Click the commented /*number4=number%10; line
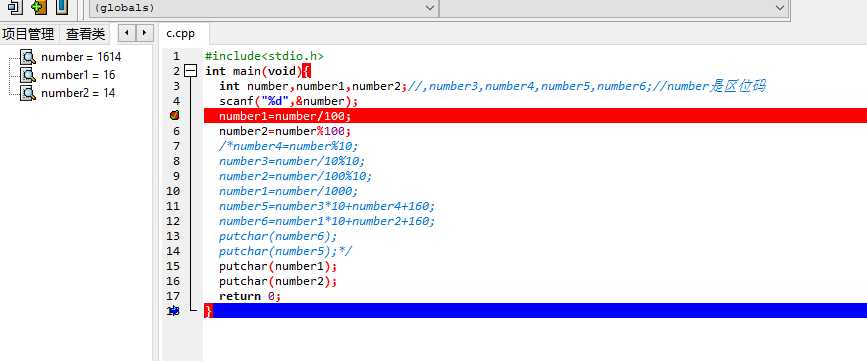This screenshot has height=361, width=867. coord(289,146)
